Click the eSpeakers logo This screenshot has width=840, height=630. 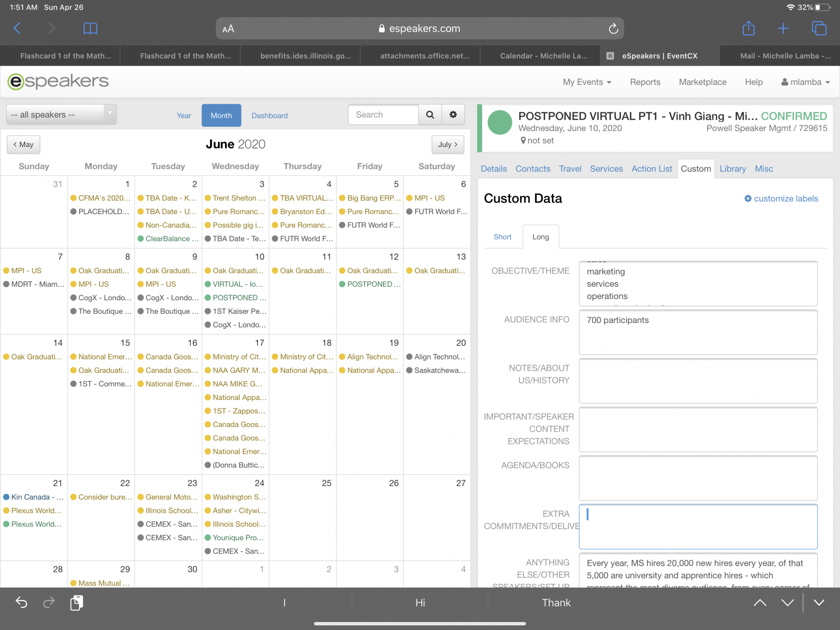pyautogui.click(x=58, y=81)
